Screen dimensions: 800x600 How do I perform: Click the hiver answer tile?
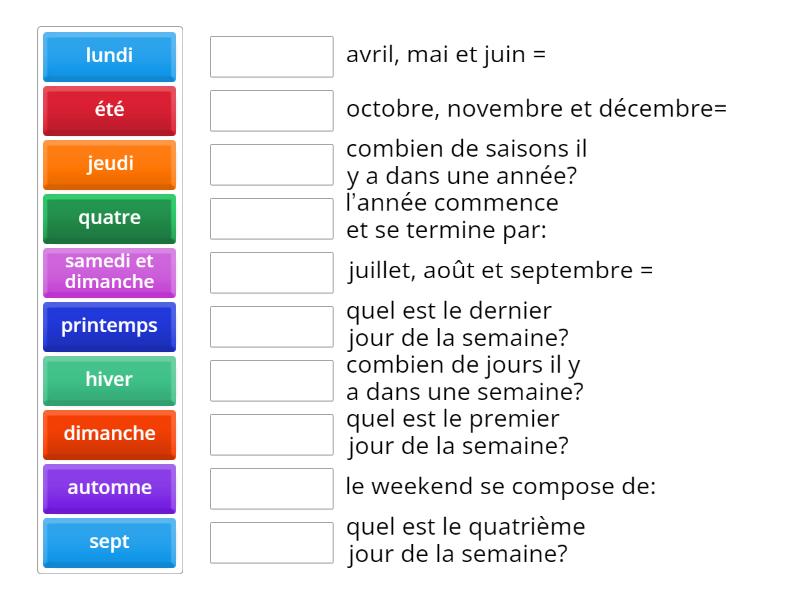click(x=109, y=380)
